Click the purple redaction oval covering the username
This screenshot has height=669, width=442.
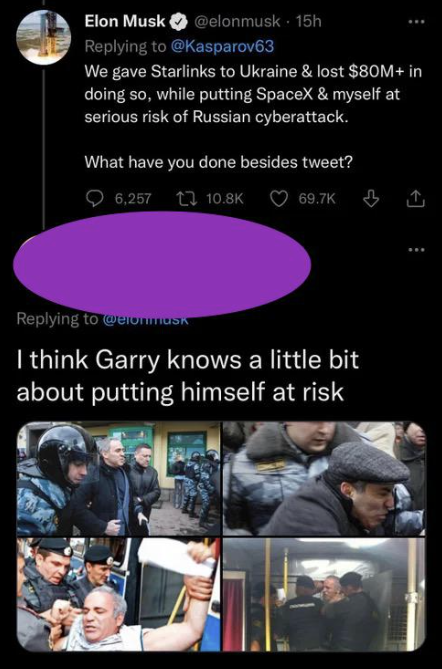pyautogui.click(x=163, y=265)
